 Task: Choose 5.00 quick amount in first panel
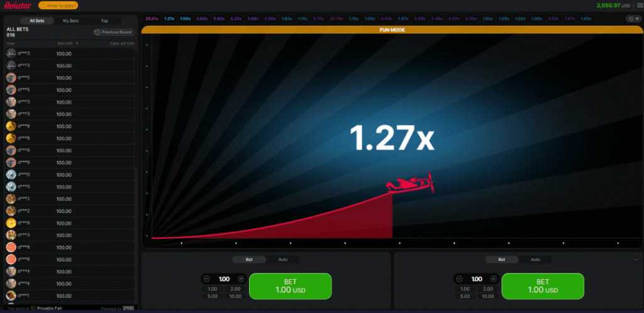point(213,296)
